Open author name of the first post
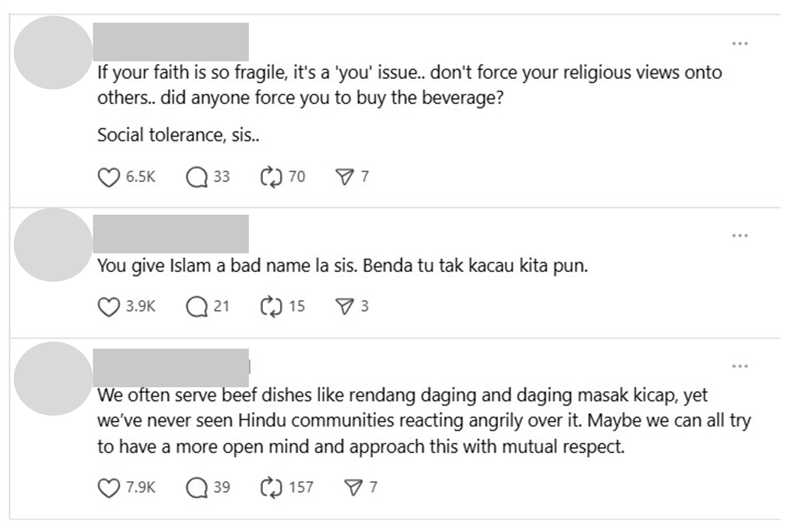 (171, 42)
